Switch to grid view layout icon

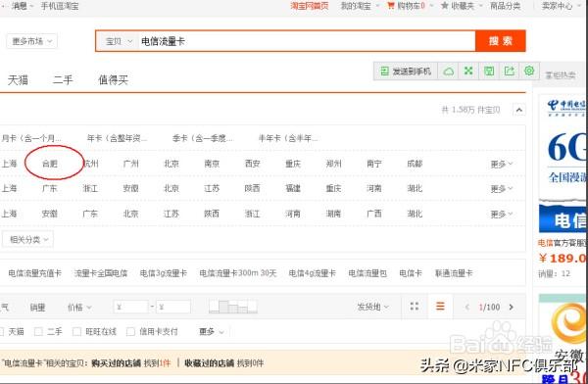(415, 307)
